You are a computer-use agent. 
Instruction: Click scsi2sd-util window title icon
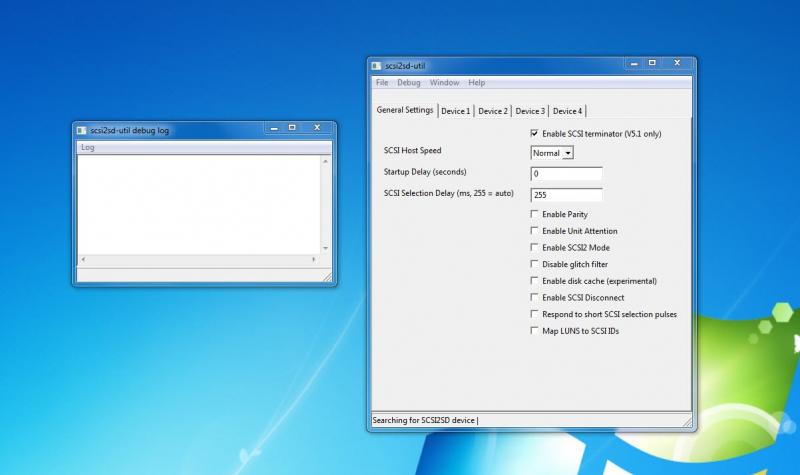pos(377,66)
